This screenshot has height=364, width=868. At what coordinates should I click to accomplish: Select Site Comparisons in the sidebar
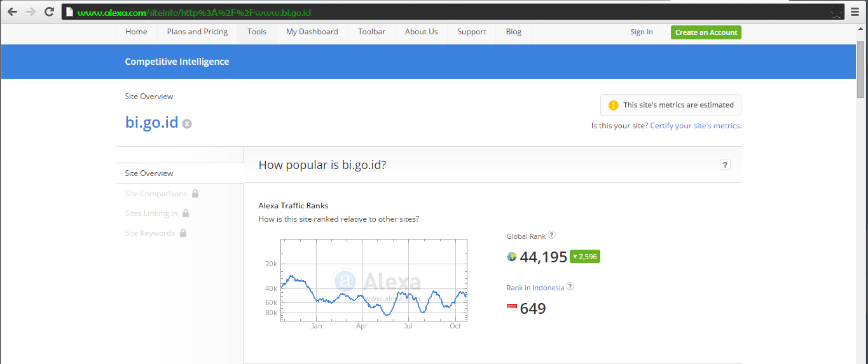pyautogui.click(x=156, y=194)
